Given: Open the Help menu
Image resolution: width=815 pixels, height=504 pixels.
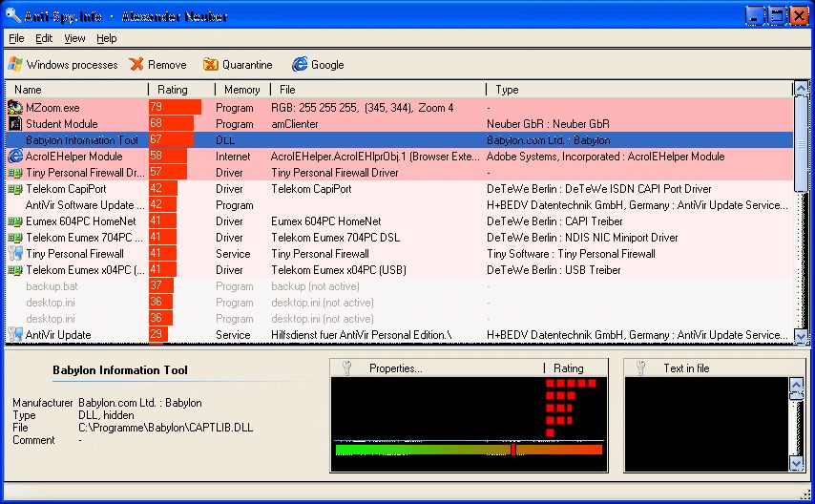Looking at the screenshot, I should (107, 38).
